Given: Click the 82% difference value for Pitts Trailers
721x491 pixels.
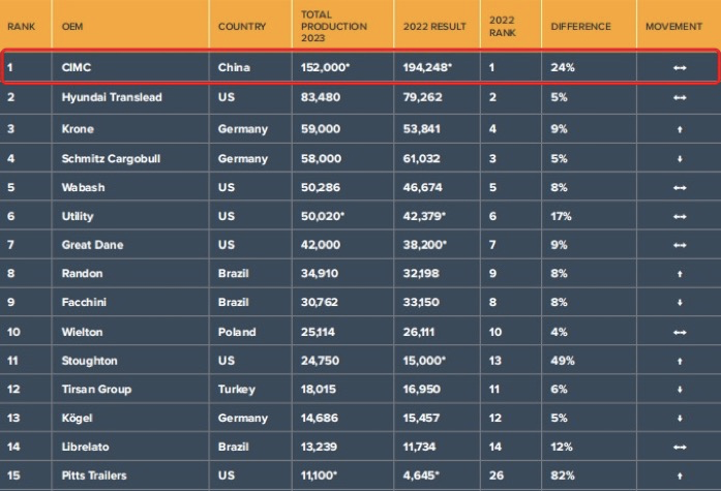Looking at the screenshot, I should point(561,476).
